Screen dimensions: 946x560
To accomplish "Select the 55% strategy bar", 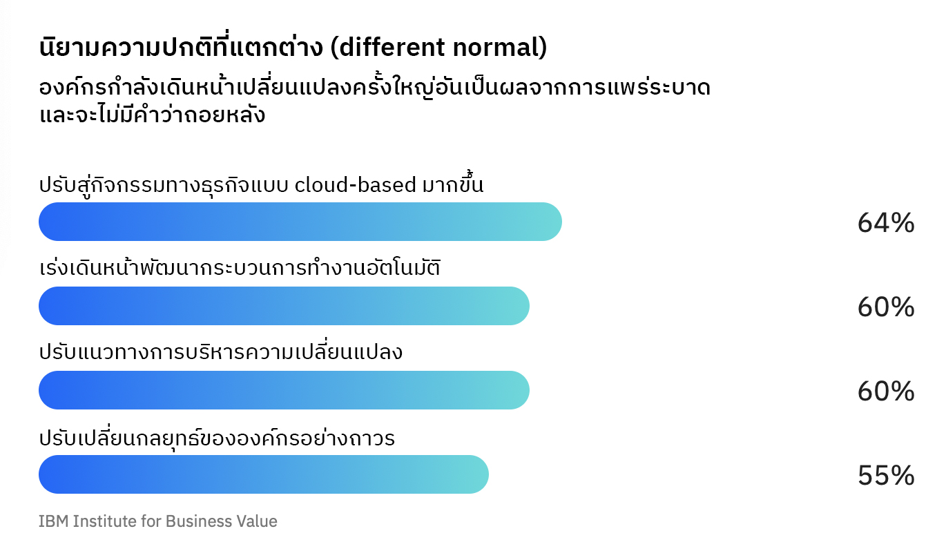I will [264, 474].
